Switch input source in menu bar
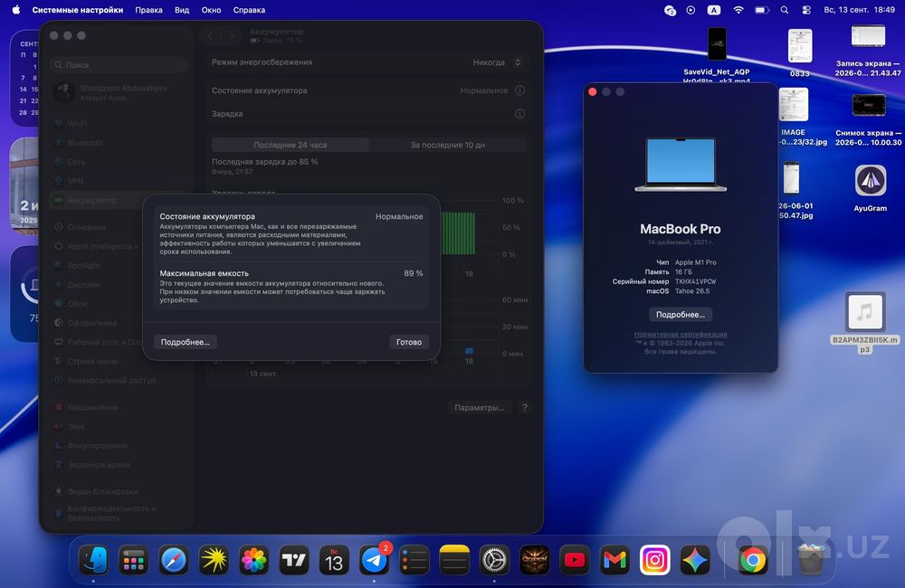 click(x=714, y=10)
